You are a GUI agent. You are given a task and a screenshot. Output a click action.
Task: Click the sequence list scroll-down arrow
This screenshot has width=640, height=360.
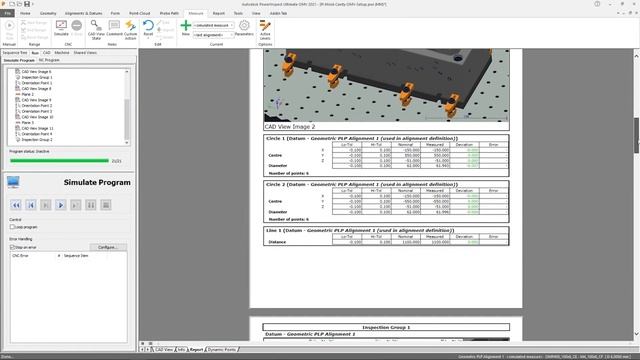point(127,142)
